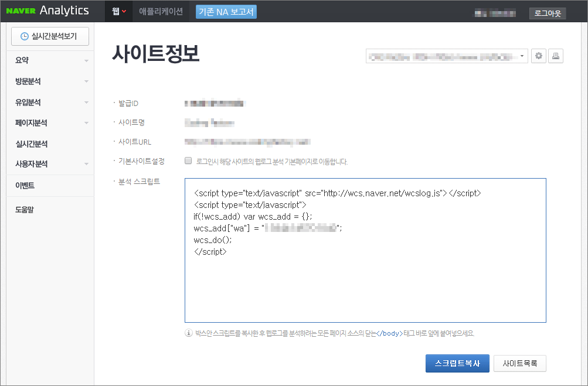Screen dimensions: 588x386
Task: Click the print report icon
Action: pyautogui.click(x=556, y=56)
